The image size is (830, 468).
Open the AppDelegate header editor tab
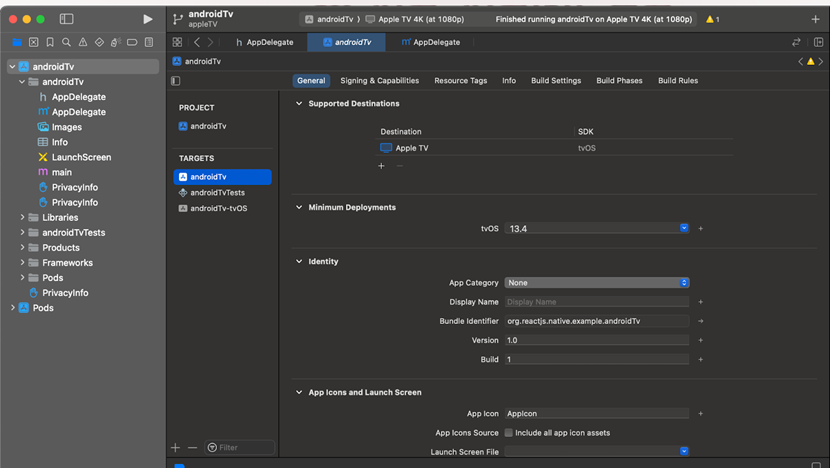(x=264, y=42)
